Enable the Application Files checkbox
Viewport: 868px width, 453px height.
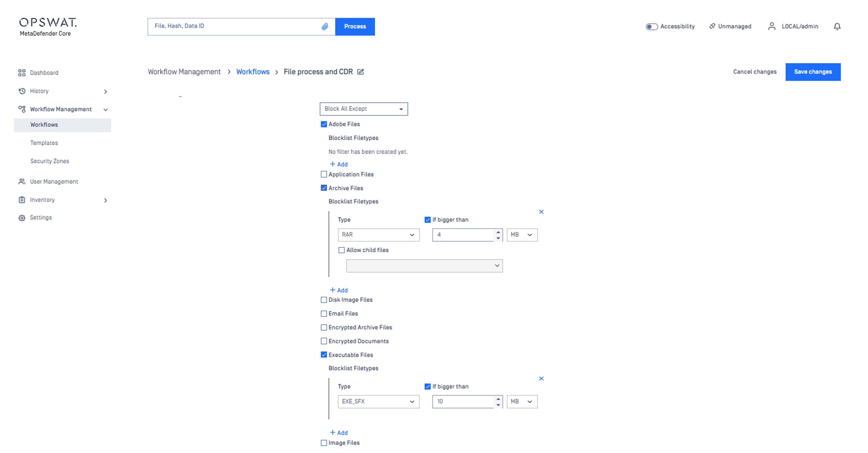(x=324, y=174)
